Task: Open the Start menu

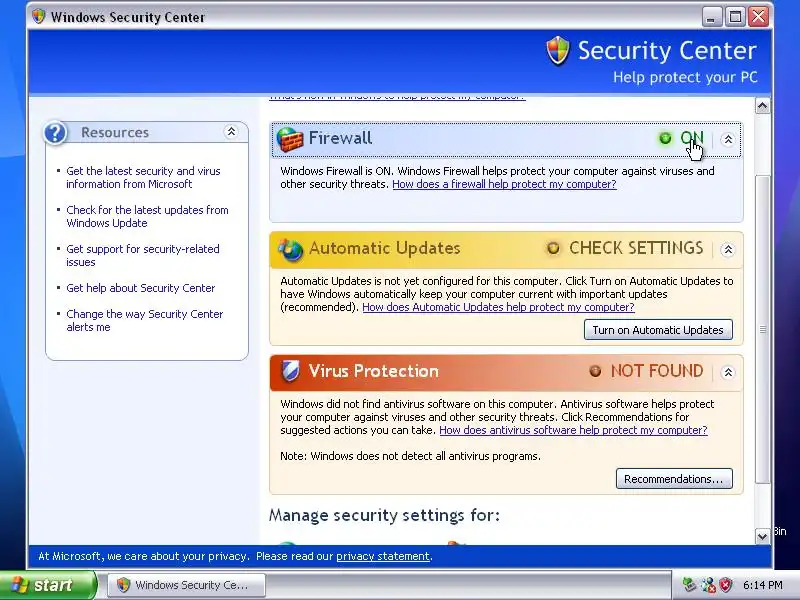Action: (x=47, y=585)
